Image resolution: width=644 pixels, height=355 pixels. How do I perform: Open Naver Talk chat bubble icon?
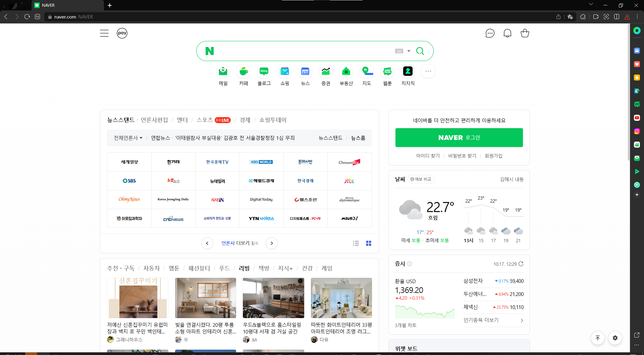[x=490, y=33]
